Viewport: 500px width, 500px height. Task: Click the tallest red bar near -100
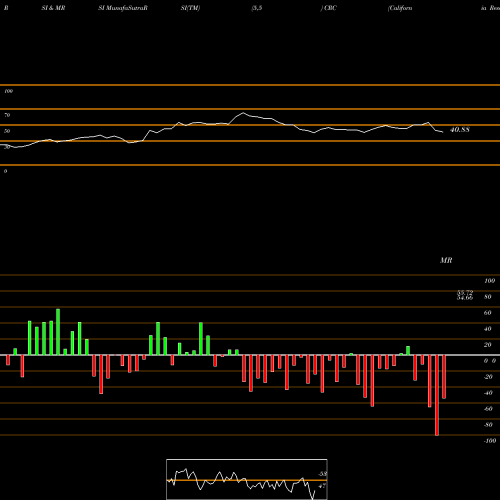(x=437, y=395)
